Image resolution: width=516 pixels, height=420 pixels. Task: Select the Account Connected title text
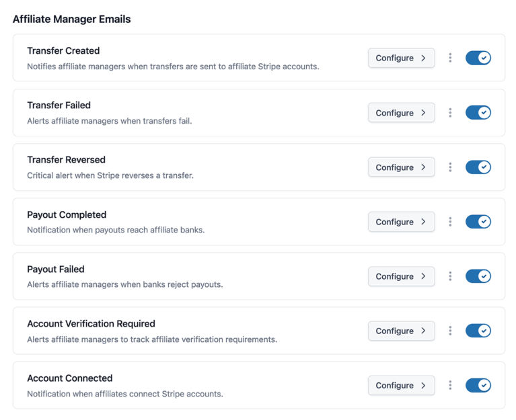(70, 378)
